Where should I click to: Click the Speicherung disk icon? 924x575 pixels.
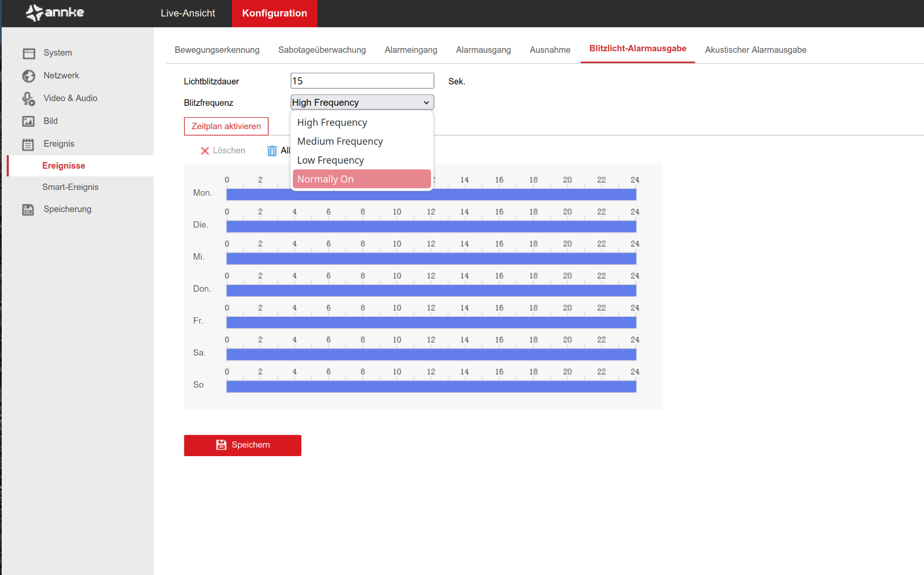[28, 210]
